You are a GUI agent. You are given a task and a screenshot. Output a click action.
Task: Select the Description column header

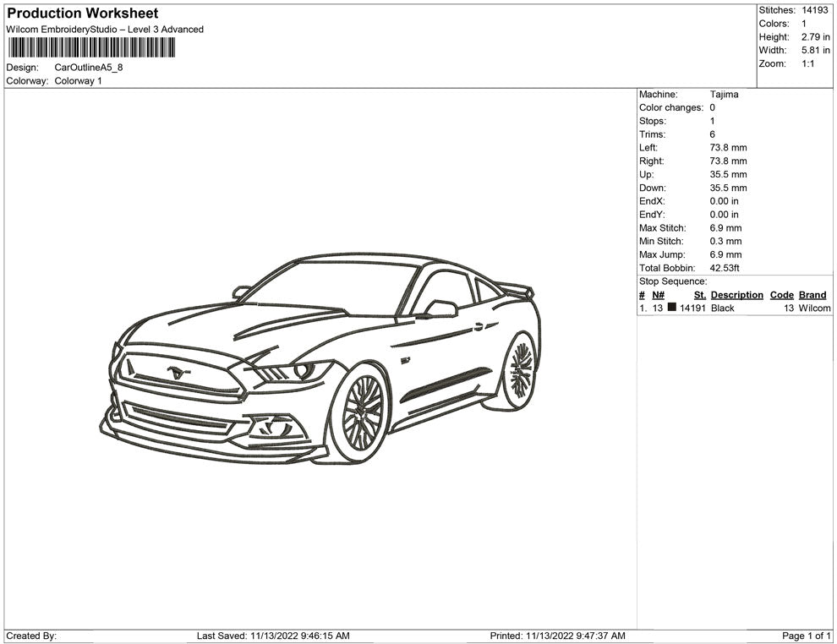[736, 295]
